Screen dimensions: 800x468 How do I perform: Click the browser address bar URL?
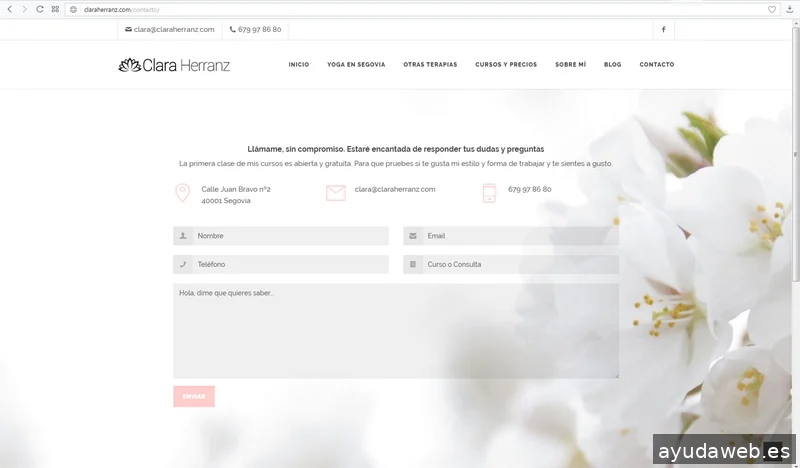[x=121, y=10]
